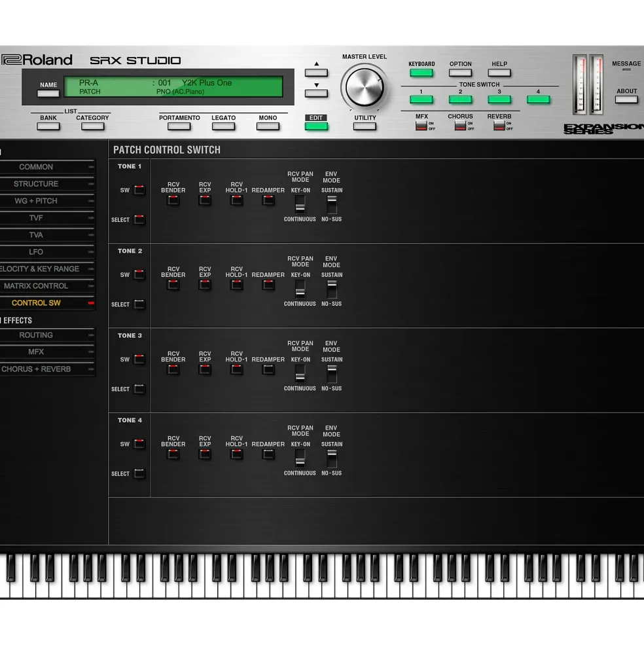644x645 pixels.
Task: Flip the MFX on/off switch
Action: coord(421,126)
